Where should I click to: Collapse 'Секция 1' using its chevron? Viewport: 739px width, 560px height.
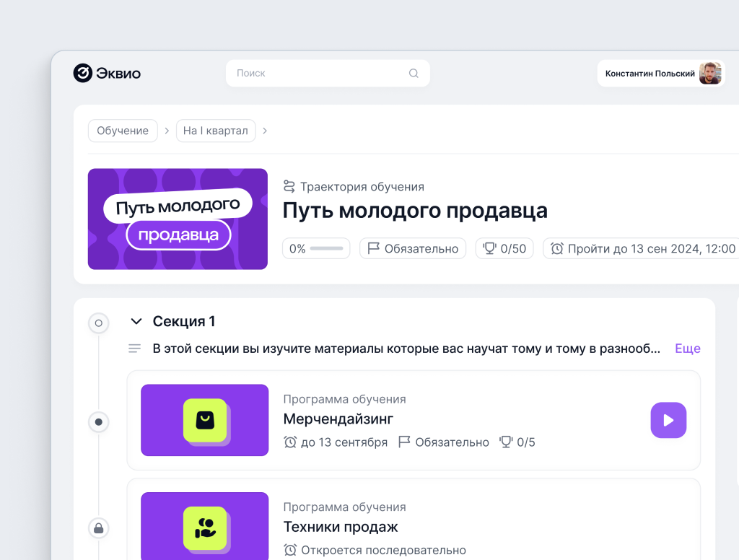pyautogui.click(x=136, y=321)
